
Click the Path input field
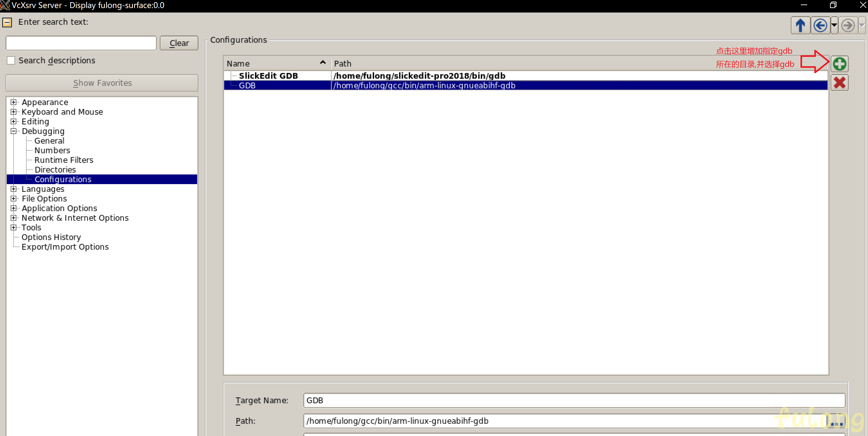pos(565,421)
